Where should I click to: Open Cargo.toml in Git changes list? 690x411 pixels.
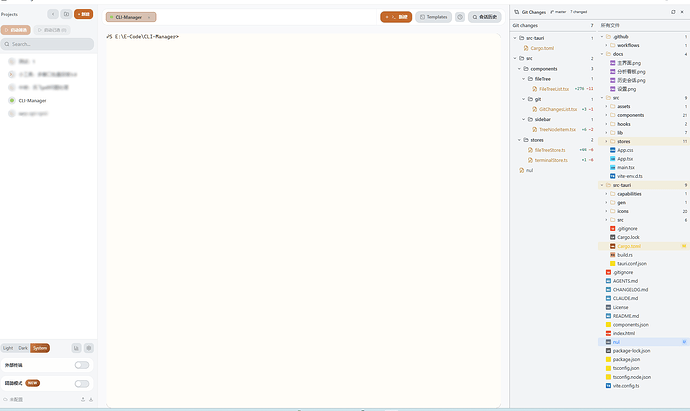coord(542,48)
